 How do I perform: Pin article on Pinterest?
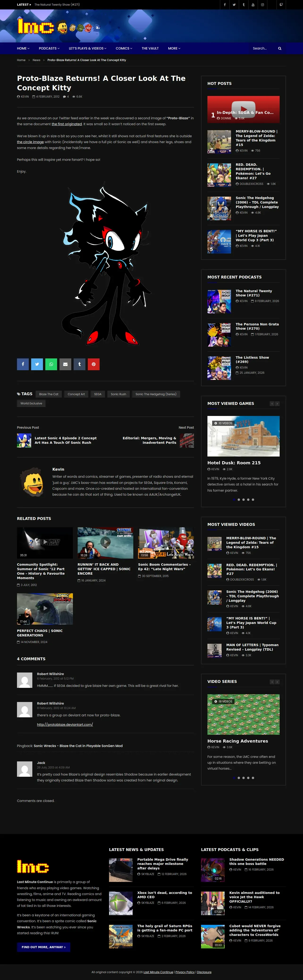coord(94,364)
